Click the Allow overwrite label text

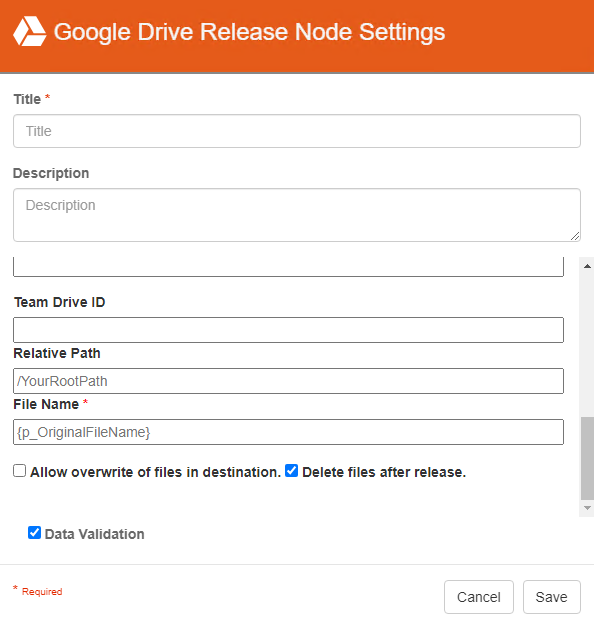click(x=156, y=472)
